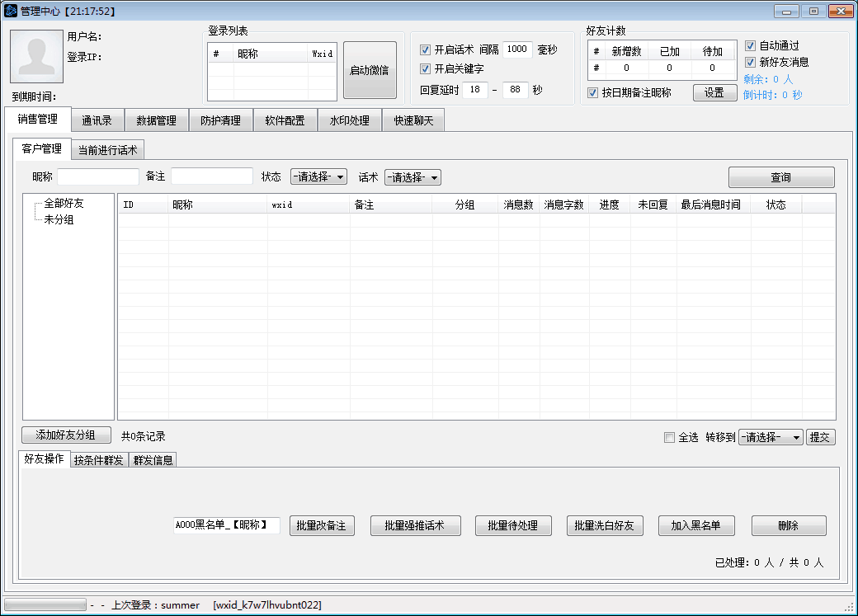Image resolution: width=858 pixels, height=616 pixels.
Task: Click the 批量改备注 button
Action: pos(321,526)
